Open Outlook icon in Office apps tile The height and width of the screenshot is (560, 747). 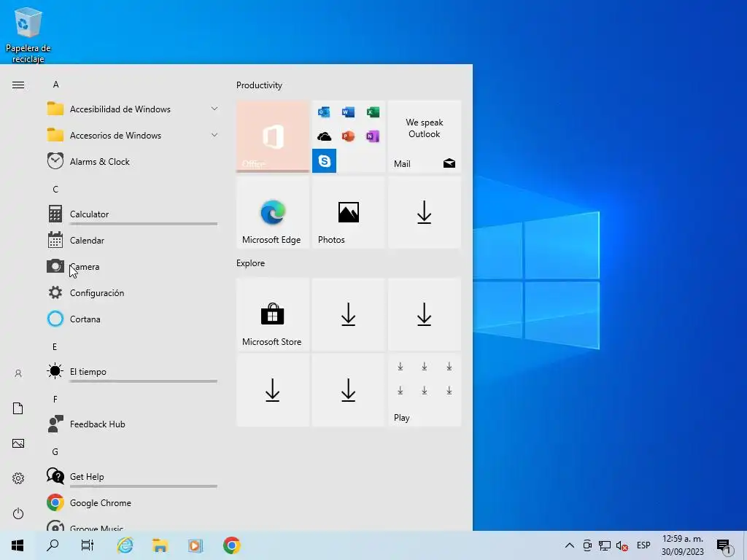pos(324,112)
